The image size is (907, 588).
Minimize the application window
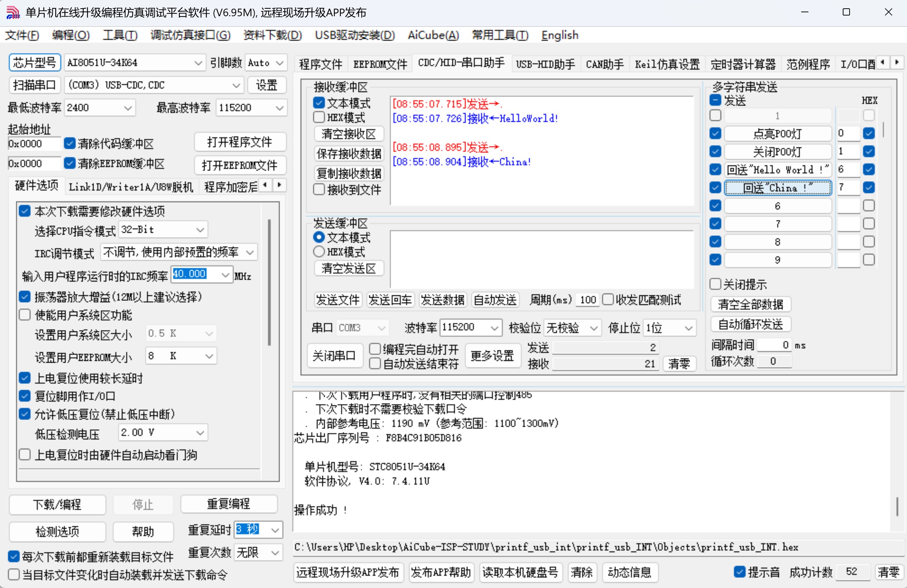804,13
